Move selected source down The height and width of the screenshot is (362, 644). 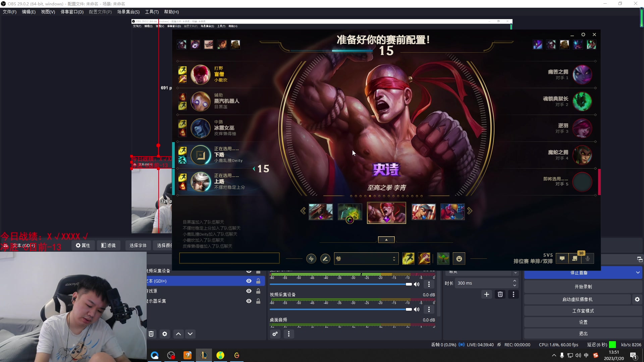190,334
